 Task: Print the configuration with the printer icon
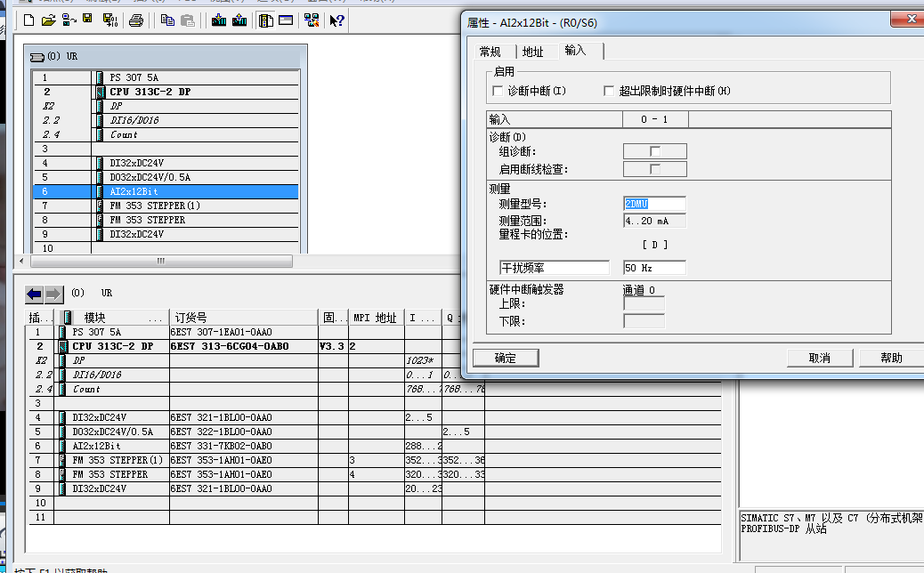136,20
